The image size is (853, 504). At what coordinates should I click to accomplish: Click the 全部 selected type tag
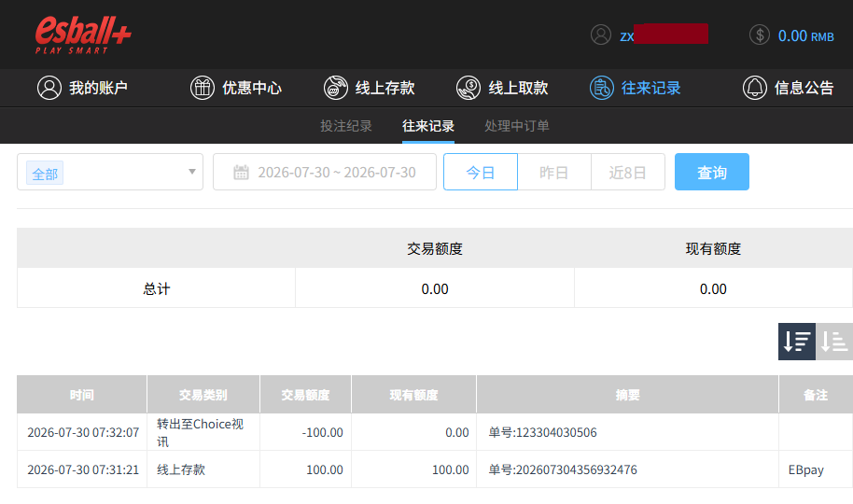[45, 173]
